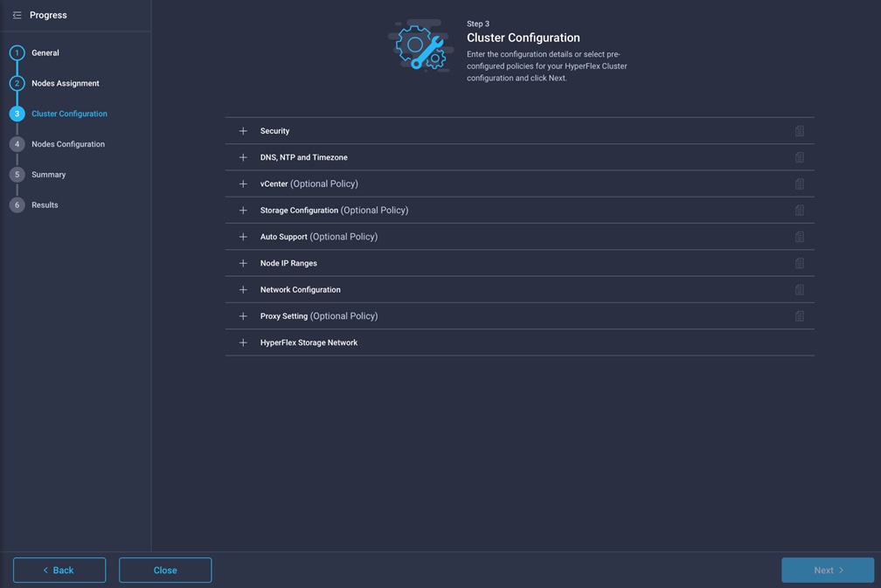Go to the General step label
This screenshot has height=588, width=881.
point(45,52)
